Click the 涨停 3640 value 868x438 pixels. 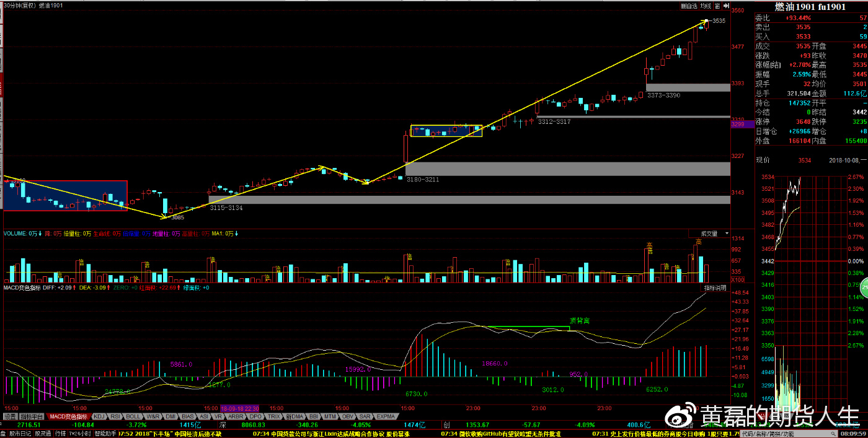coord(802,121)
